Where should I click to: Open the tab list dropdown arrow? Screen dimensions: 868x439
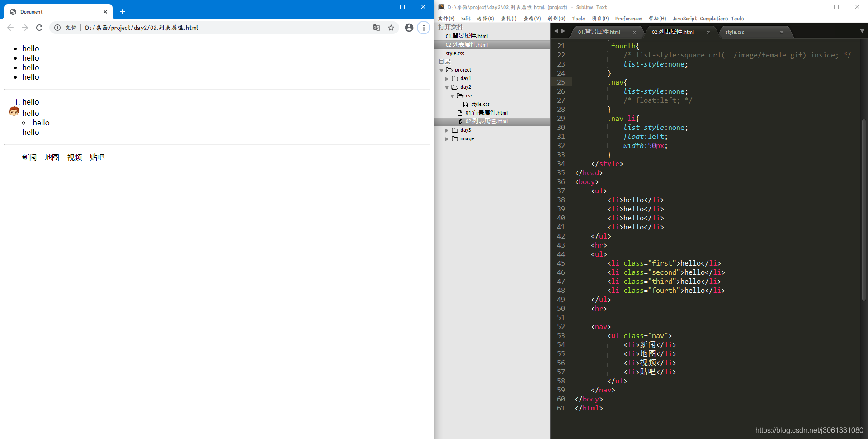coord(862,31)
